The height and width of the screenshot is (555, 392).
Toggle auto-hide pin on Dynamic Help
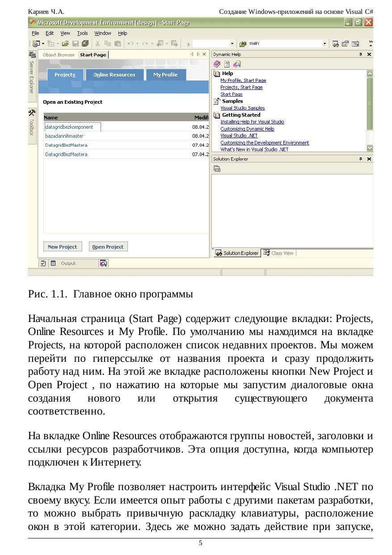point(361,54)
